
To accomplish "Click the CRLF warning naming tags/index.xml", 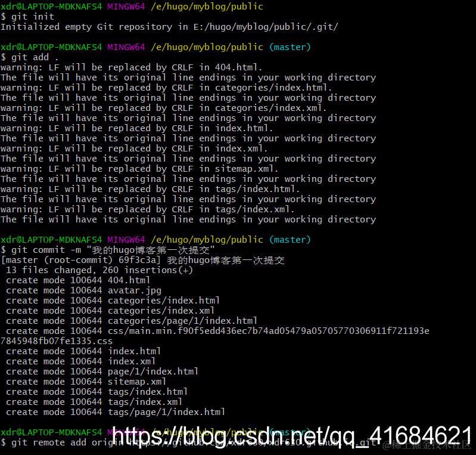I will 147,209.
